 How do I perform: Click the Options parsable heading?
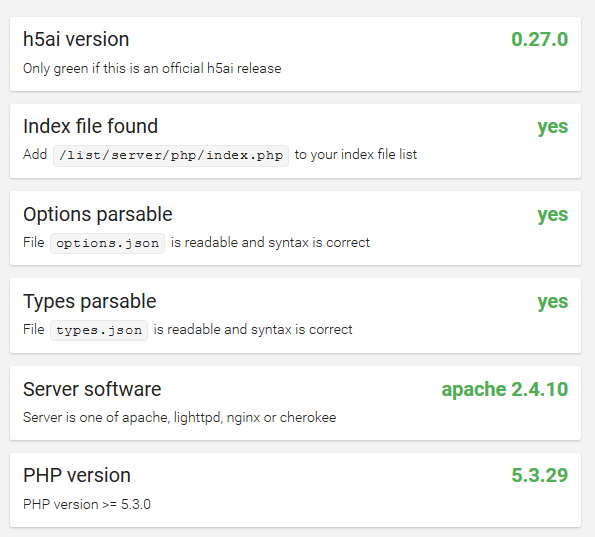tap(98, 214)
